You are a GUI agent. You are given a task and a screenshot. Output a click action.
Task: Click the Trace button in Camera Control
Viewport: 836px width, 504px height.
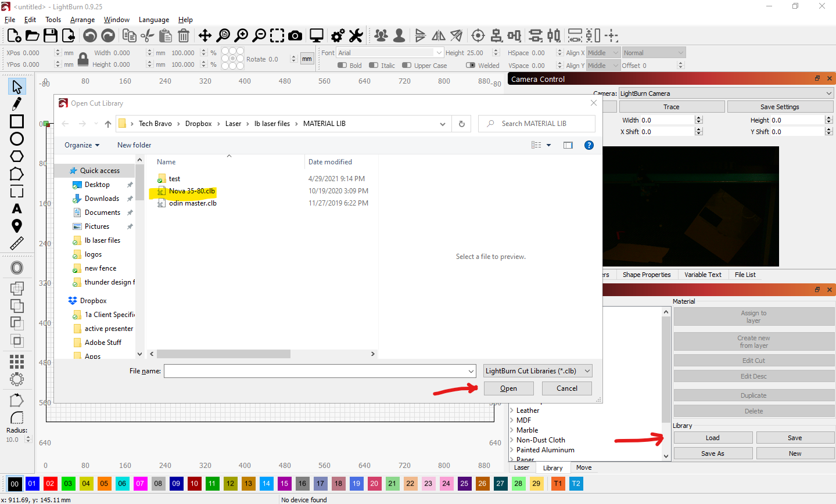[672, 107]
